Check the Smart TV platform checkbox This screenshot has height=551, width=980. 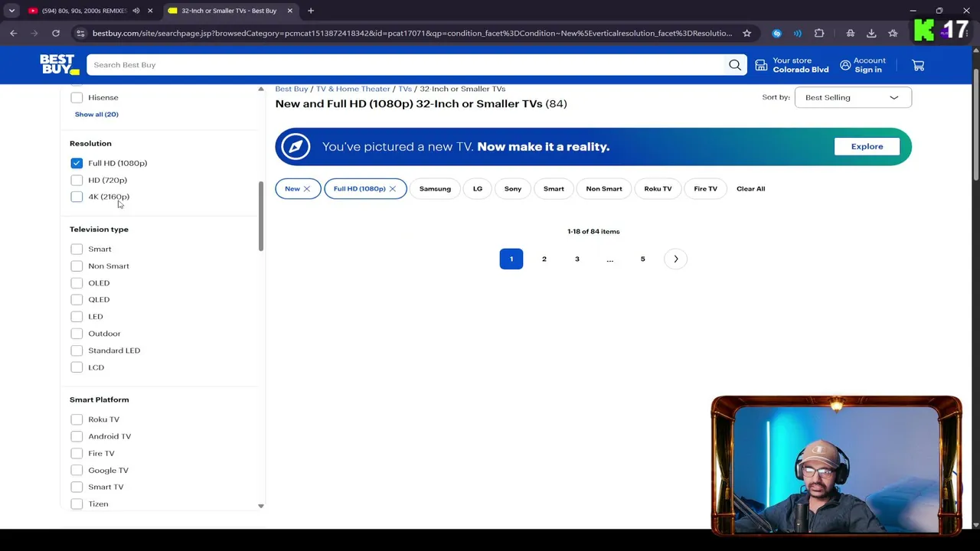pos(77,487)
